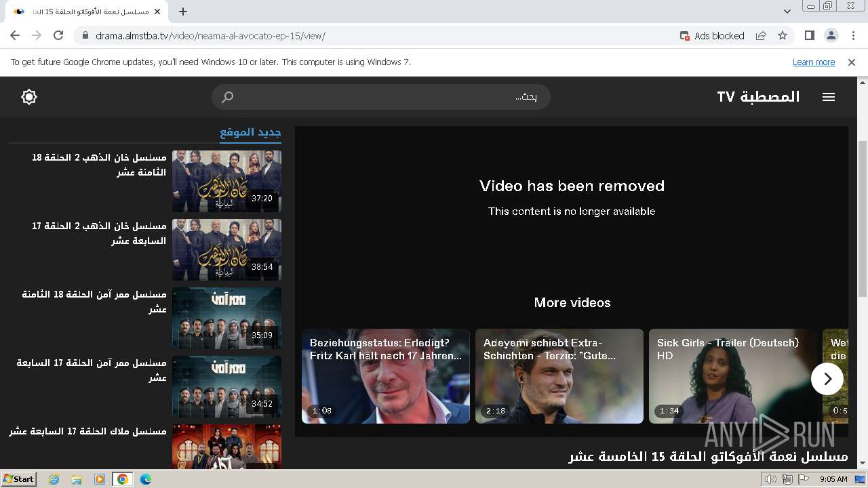Screen dimensions: 868x488
Task: Open the المصطبة TV logo link
Action: coord(758,97)
